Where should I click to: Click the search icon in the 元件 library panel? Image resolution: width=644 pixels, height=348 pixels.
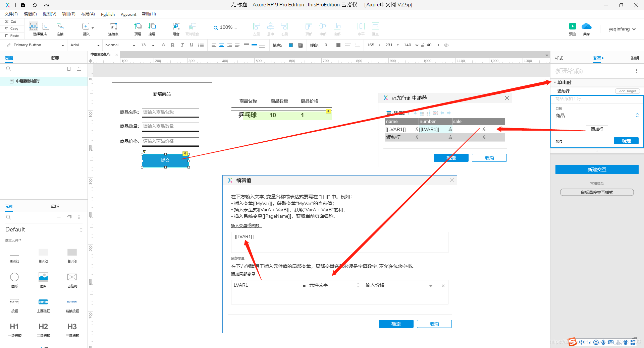point(8,217)
